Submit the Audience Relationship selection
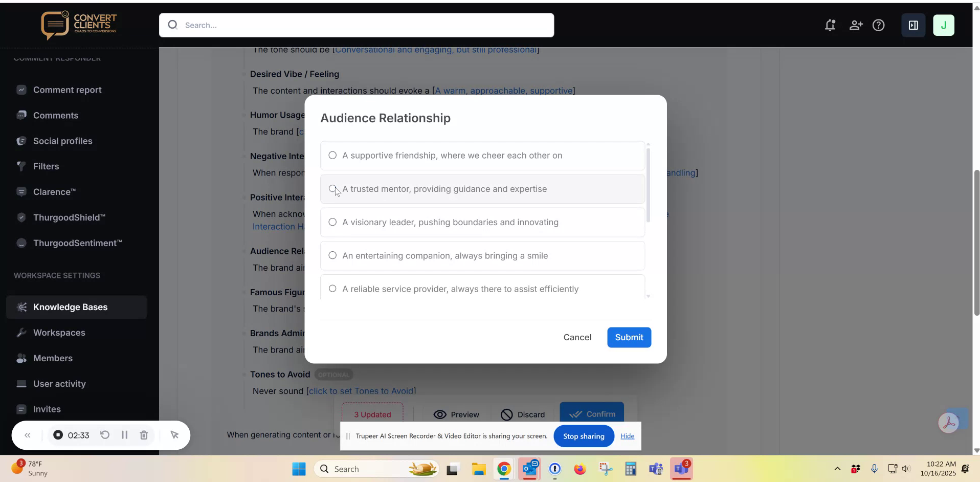Viewport: 980px width, 482px height. tap(629, 337)
